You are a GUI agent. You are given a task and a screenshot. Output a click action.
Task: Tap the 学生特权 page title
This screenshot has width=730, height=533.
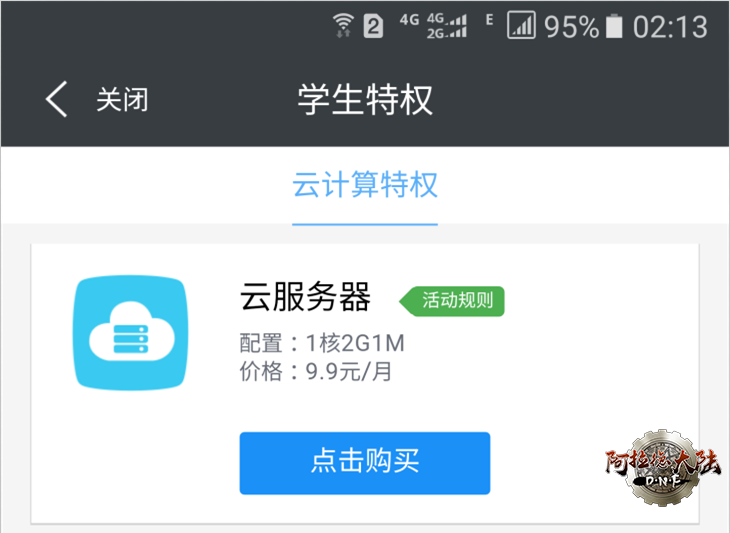pos(365,100)
